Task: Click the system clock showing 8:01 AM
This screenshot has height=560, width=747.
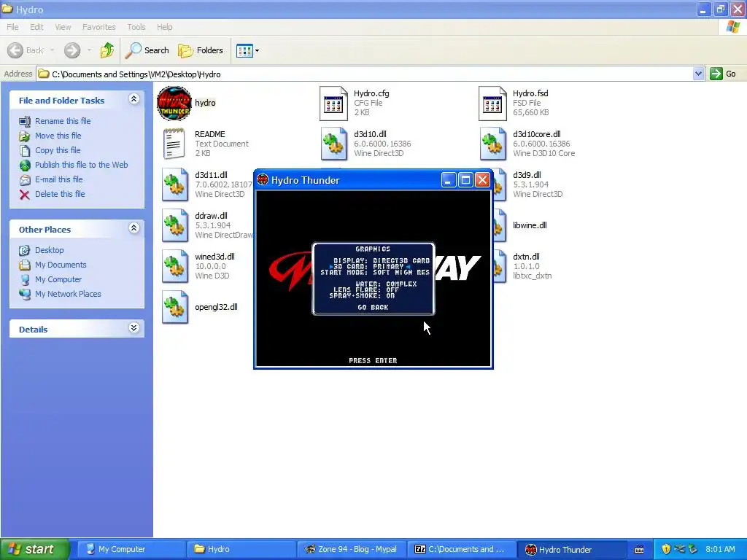Action: [x=720, y=550]
